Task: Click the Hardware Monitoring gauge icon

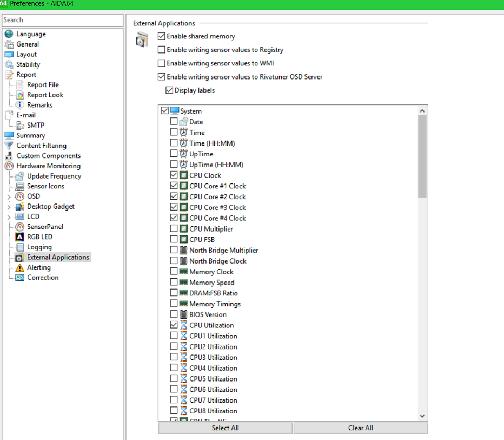Action: click(9, 166)
